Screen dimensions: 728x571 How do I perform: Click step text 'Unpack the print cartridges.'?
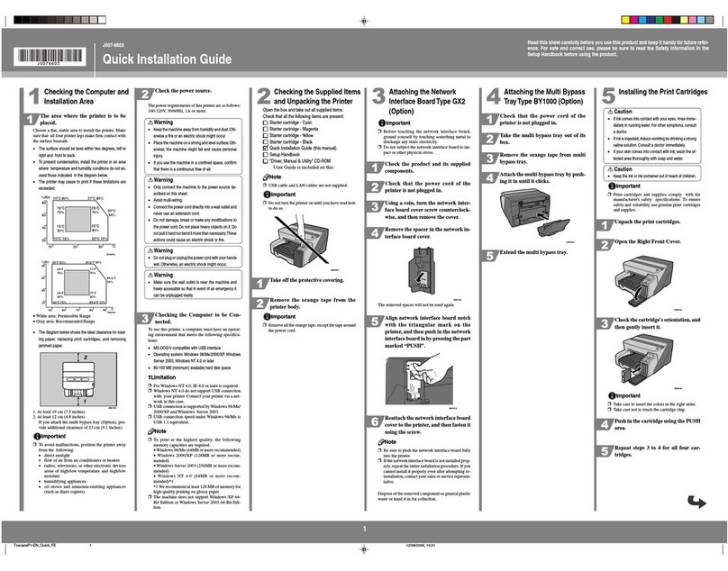click(x=648, y=222)
